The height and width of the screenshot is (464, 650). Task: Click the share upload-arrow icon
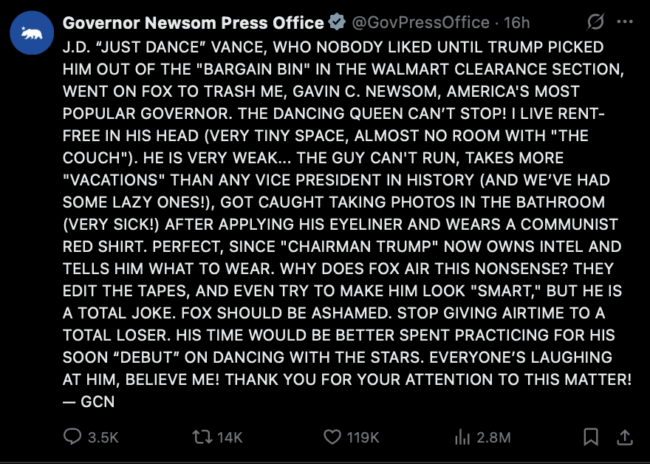tap(625, 437)
